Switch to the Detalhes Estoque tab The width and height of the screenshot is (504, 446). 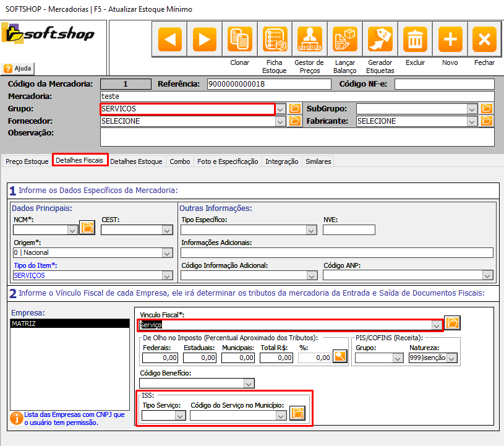136,161
